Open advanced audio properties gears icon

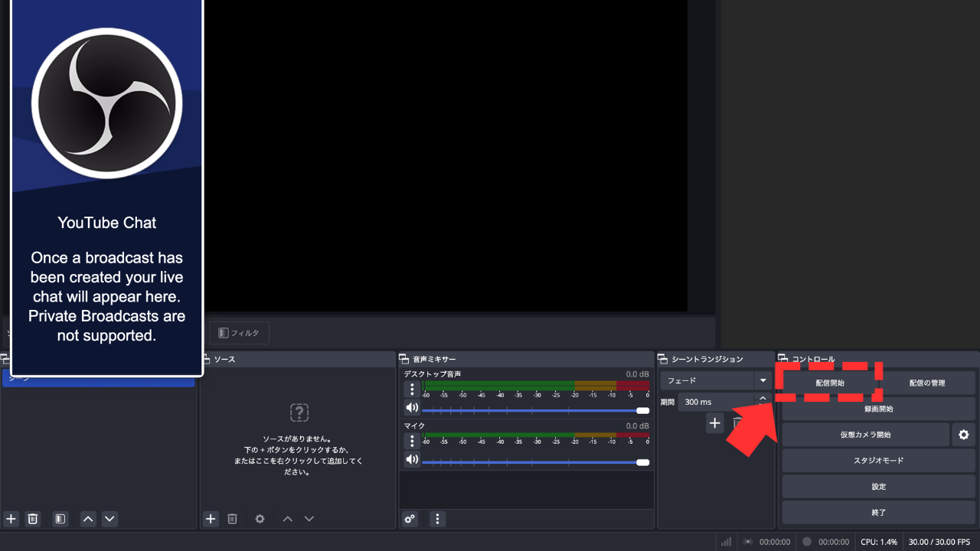tap(410, 519)
